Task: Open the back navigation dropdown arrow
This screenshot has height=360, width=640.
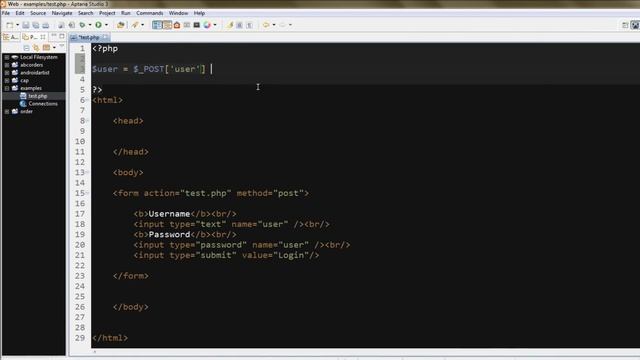Action: pos(274,25)
